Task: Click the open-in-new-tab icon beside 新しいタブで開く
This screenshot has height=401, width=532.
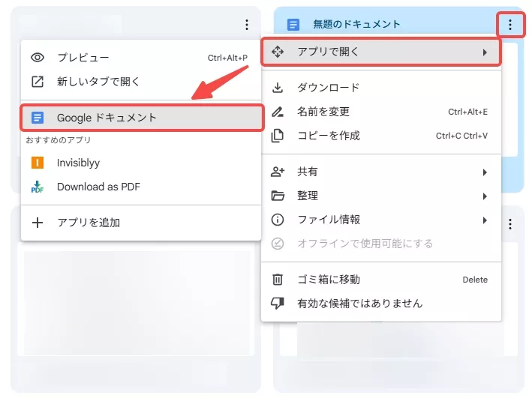Action: [x=38, y=82]
